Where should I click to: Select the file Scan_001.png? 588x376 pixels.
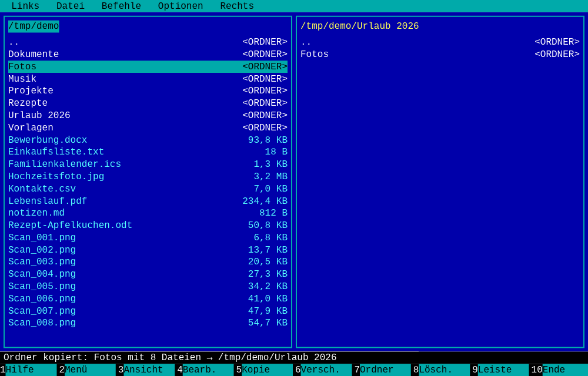(x=148, y=237)
